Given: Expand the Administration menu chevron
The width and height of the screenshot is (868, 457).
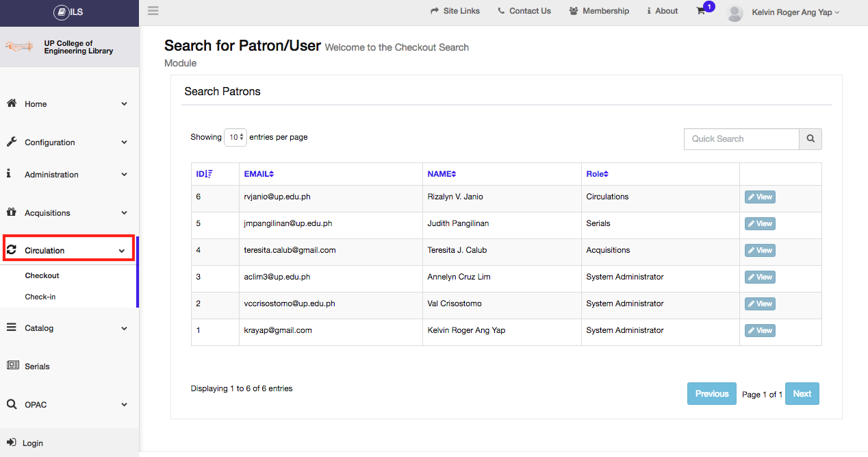Looking at the screenshot, I should (124, 175).
